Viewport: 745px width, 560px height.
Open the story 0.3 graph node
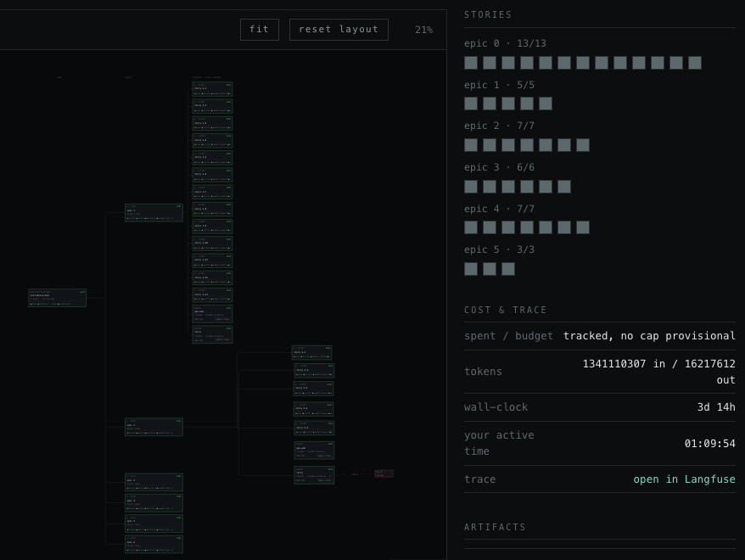212,124
